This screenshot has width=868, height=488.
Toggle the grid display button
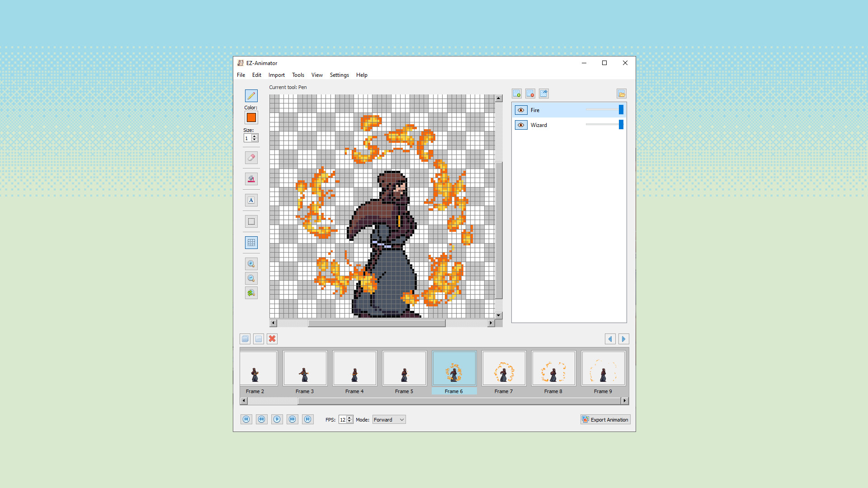[251, 242]
